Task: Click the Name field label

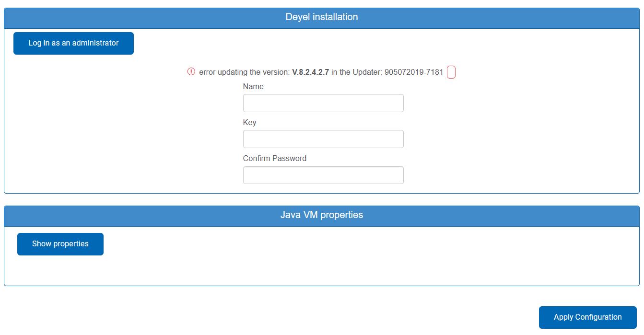Action: [253, 87]
